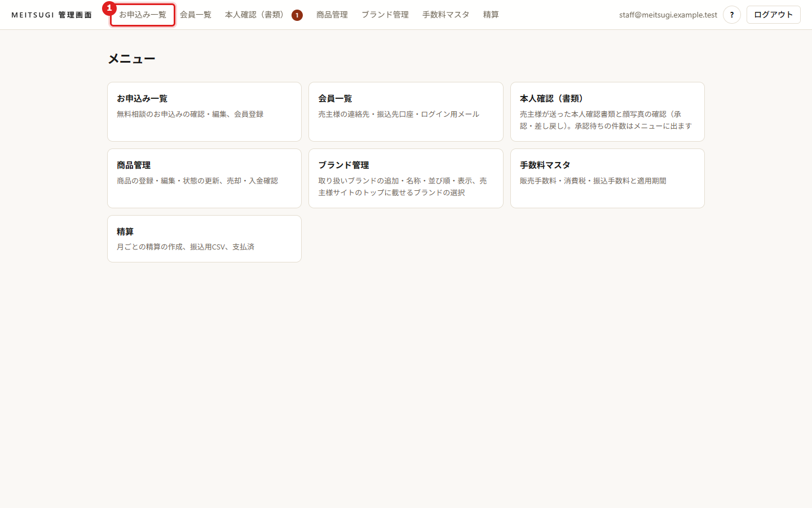Open the help question mark icon
The image size is (812, 508).
pos(731,15)
